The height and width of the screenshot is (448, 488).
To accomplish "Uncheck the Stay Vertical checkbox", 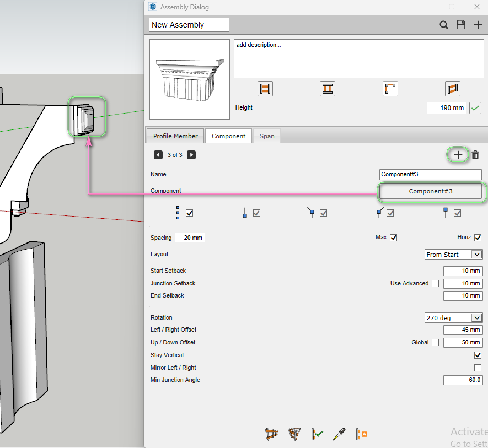I will (x=478, y=355).
